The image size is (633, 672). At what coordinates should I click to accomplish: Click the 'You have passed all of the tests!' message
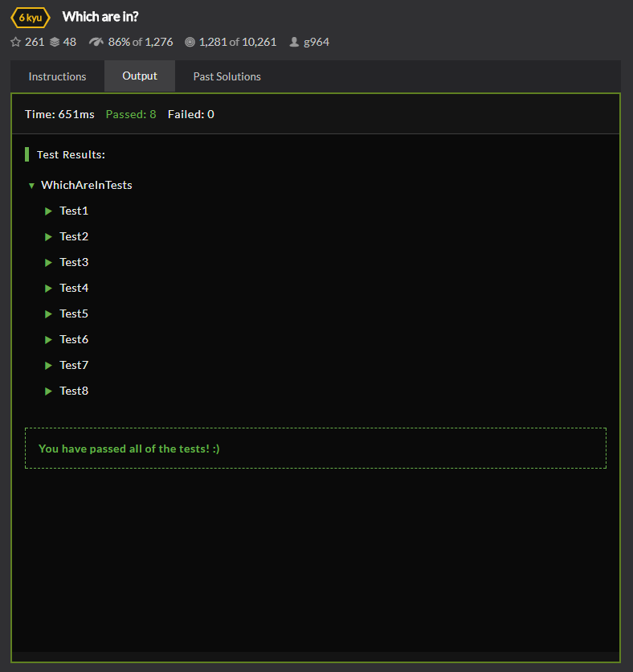click(x=129, y=449)
